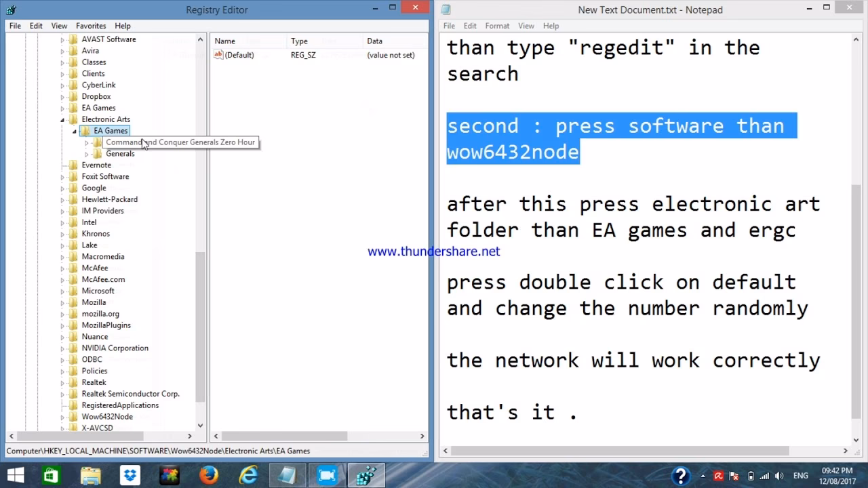Open Registry Editor View menu
The image size is (868, 488).
[59, 26]
